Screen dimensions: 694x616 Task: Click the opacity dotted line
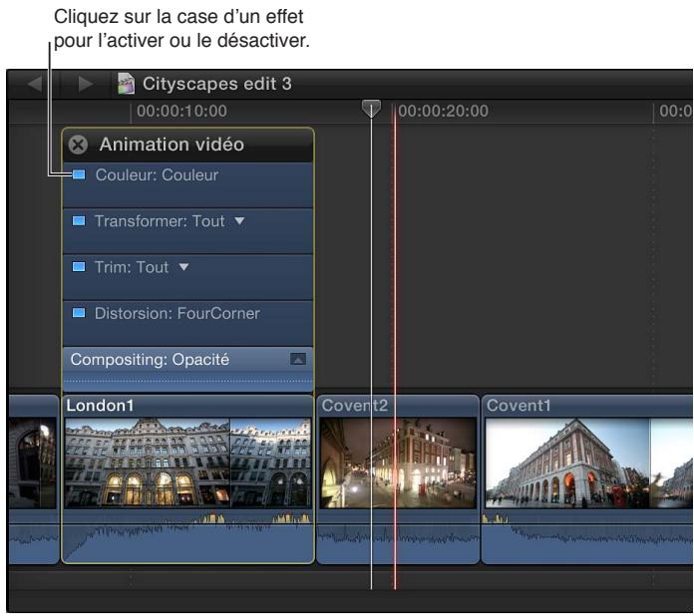point(187,381)
